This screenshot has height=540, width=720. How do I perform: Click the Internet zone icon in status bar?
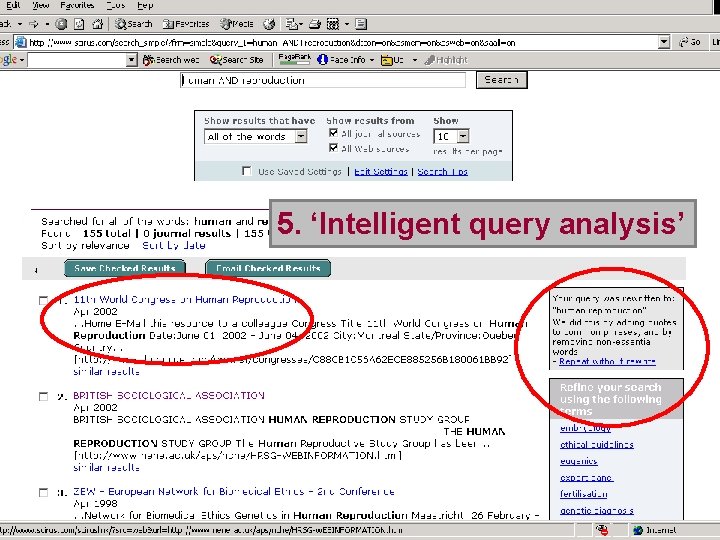click(638, 530)
